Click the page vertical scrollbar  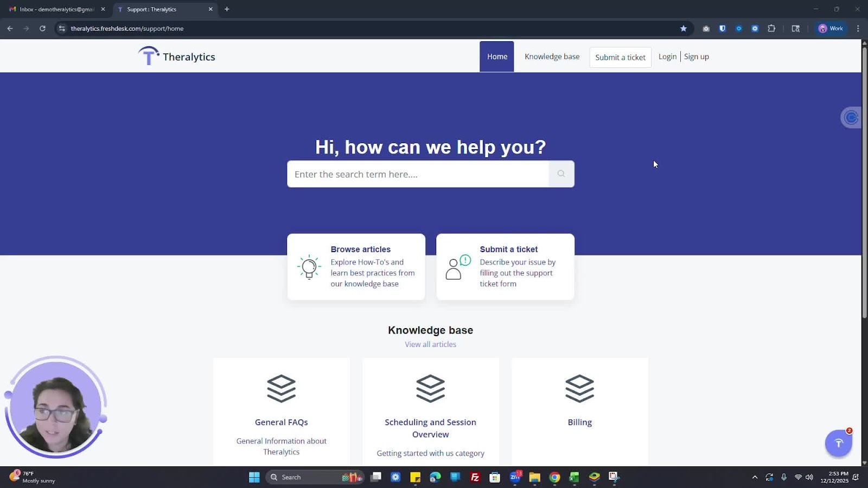click(x=864, y=182)
